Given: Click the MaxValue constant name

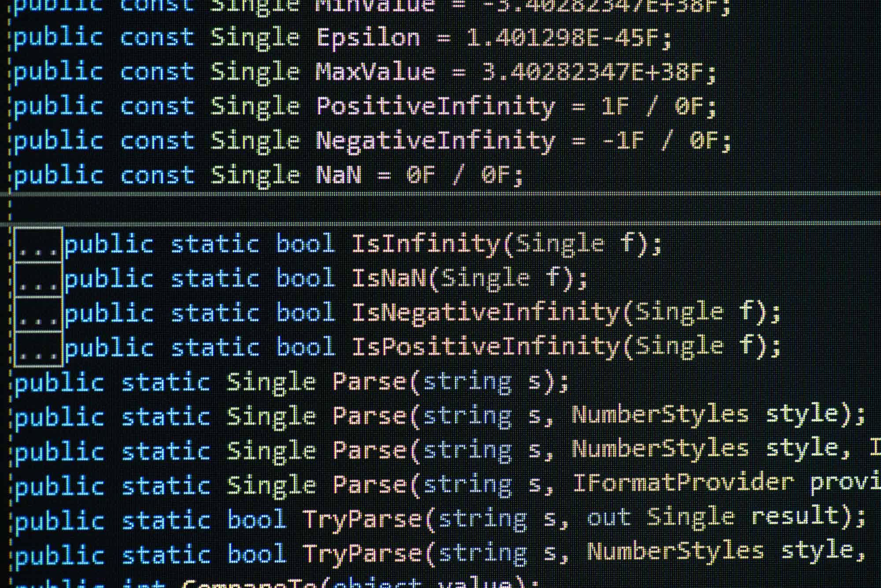Looking at the screenshot, I should (376, 72).
